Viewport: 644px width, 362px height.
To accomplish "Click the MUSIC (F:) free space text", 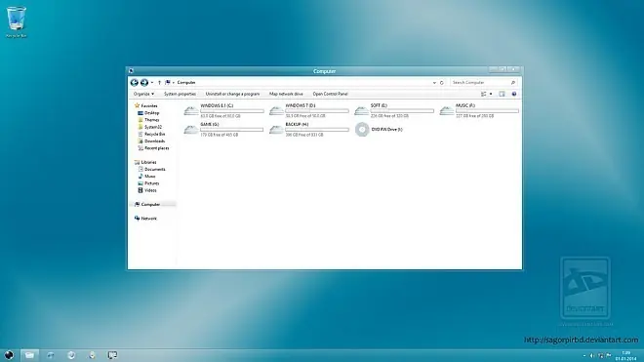I will pyautogui.click(x=475, y=116).
